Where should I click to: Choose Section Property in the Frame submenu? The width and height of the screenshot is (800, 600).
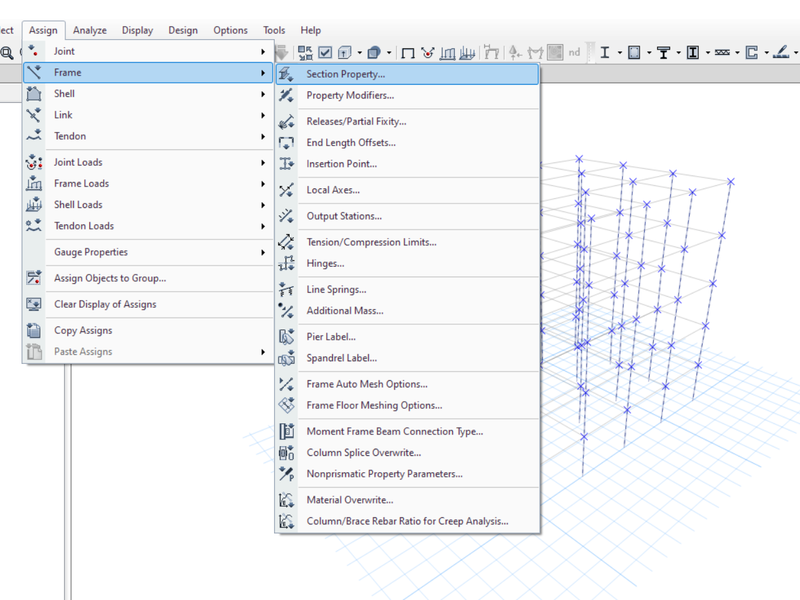tap(407, 74)
